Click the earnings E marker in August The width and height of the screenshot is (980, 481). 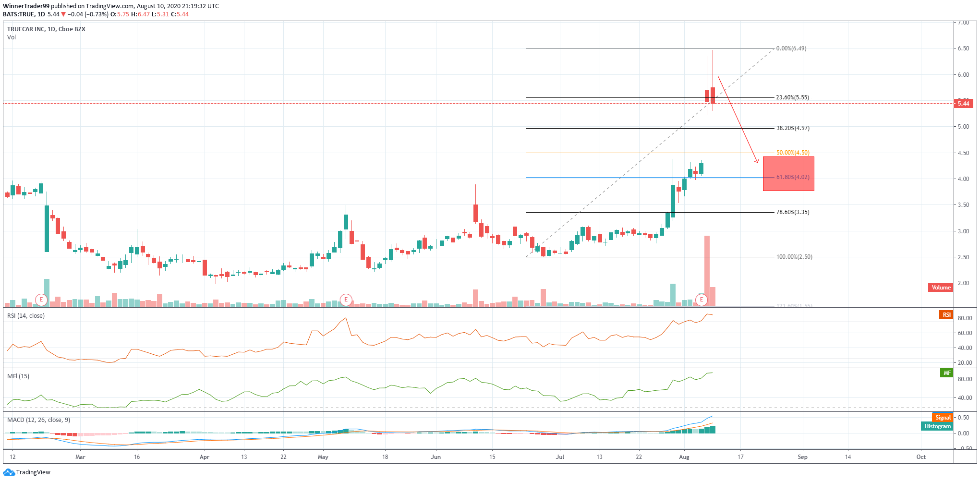702,300
